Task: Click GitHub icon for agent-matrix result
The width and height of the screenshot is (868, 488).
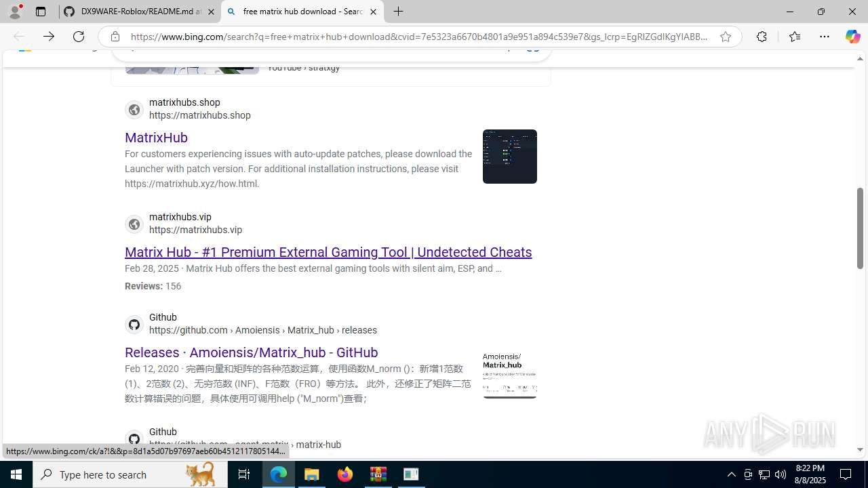Action: click(x=134, y=439)
